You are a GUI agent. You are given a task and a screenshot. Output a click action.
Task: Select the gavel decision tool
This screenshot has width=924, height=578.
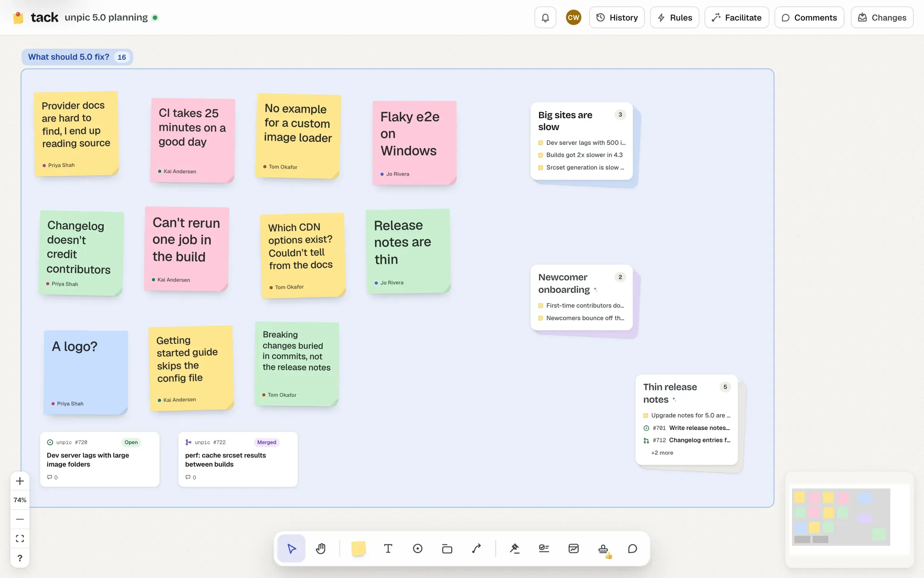click(514, 548)
